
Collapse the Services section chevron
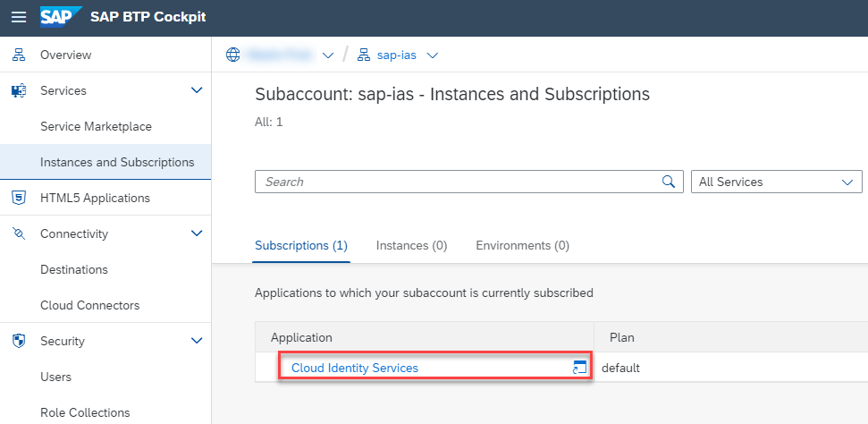point(197,90)
